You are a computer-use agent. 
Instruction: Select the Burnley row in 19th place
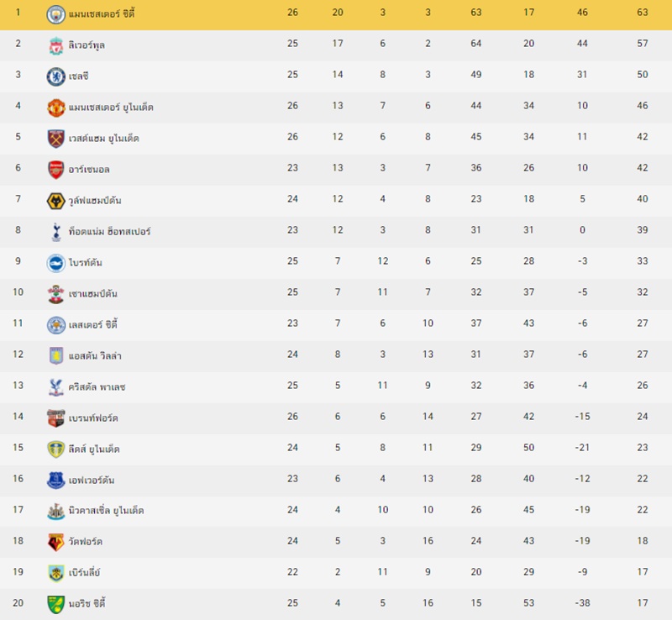click(x=336, y=573)
